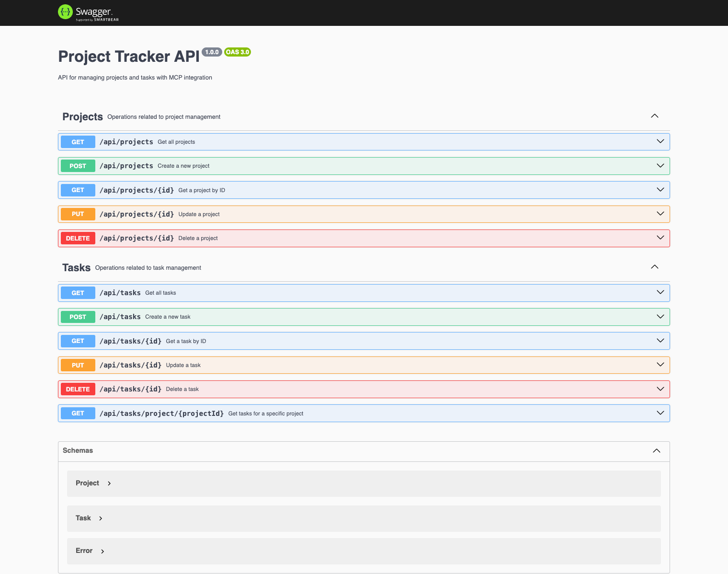Click the red DELETE badge for /api/tasks/{id}
The image size is (728, 574).
78,389
